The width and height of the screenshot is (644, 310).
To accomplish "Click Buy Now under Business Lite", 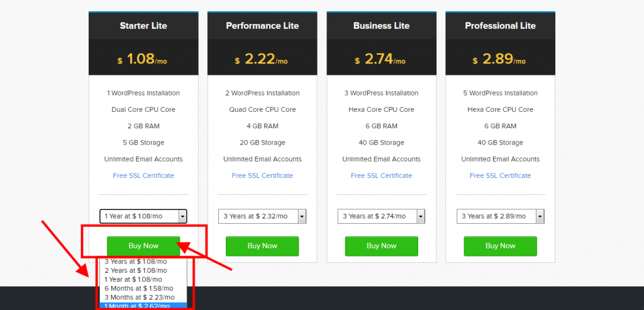I will [381, 246].
